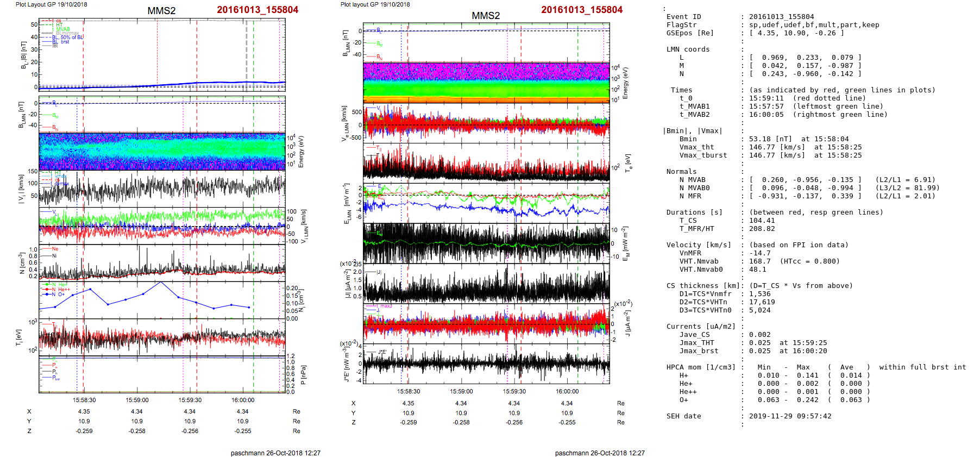The image size is (980, 457).
Task: Click the MMS2 title above the left plot
Action: [161, 11]
